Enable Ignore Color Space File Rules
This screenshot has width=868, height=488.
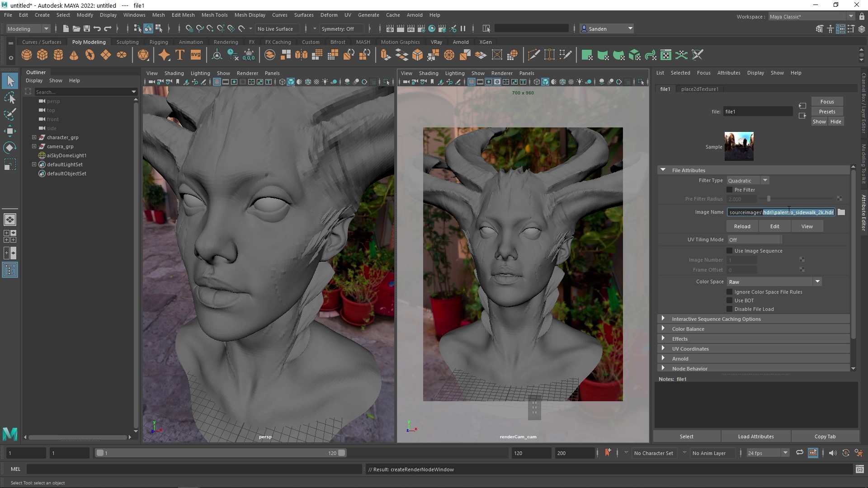tap(730, 291)
